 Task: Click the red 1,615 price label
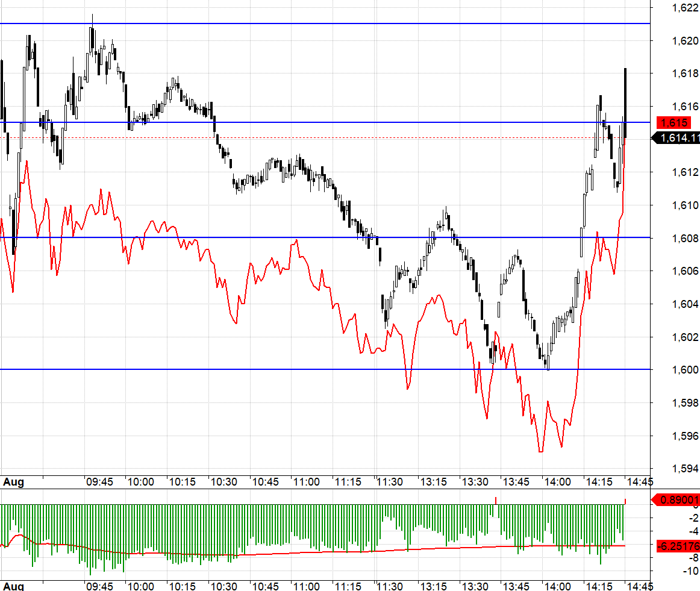[x=673, y=122]
